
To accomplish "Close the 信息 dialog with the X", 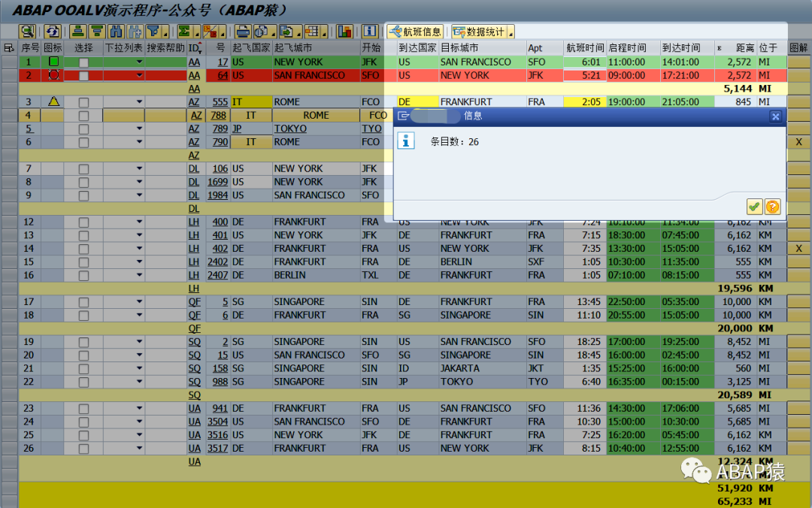I will [x=775, y=116].
